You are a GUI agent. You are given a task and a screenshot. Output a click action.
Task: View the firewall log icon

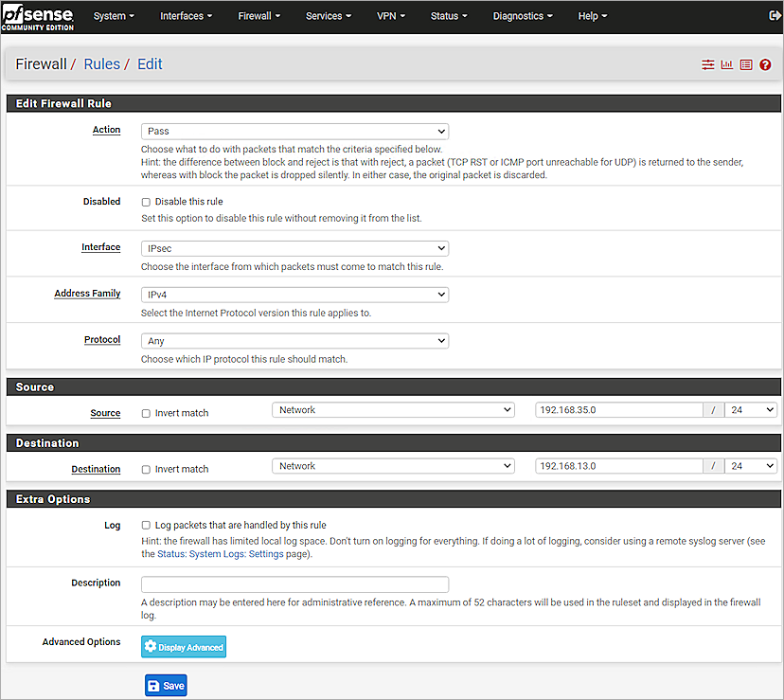point(745,64)
